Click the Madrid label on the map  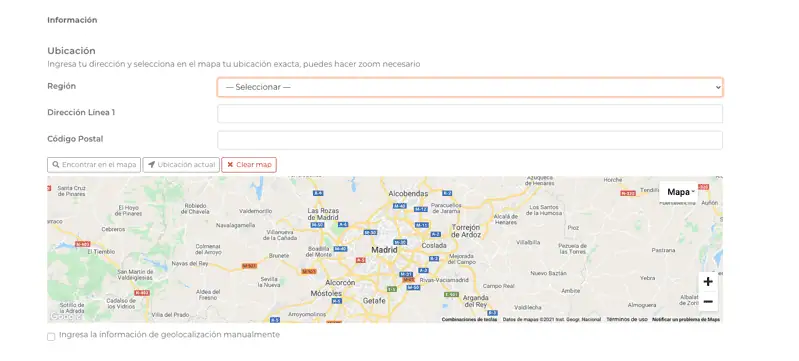point(384,250)
